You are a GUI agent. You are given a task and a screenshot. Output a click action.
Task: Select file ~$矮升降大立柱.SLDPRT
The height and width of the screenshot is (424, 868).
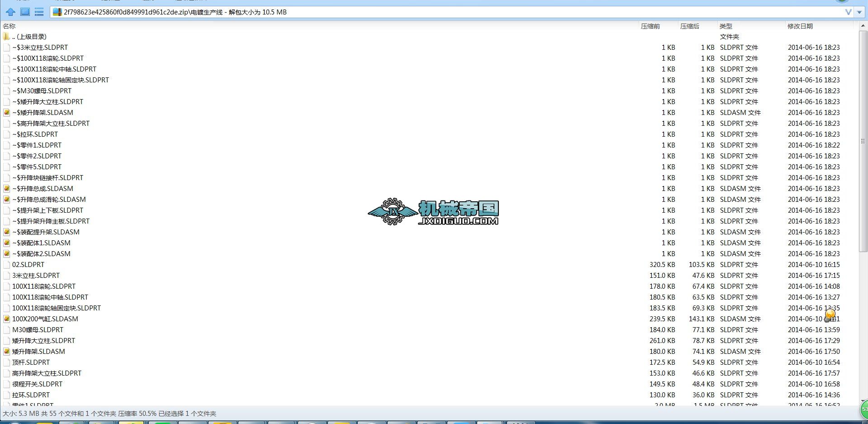click(48, 102)
